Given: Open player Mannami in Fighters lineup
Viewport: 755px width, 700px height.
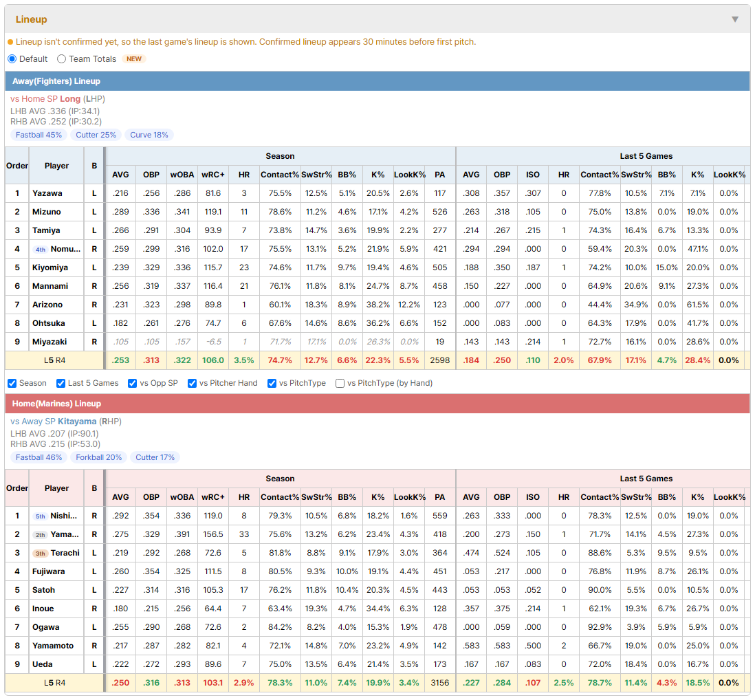Looking at the screenshot, I should click(x=50, y=286).
